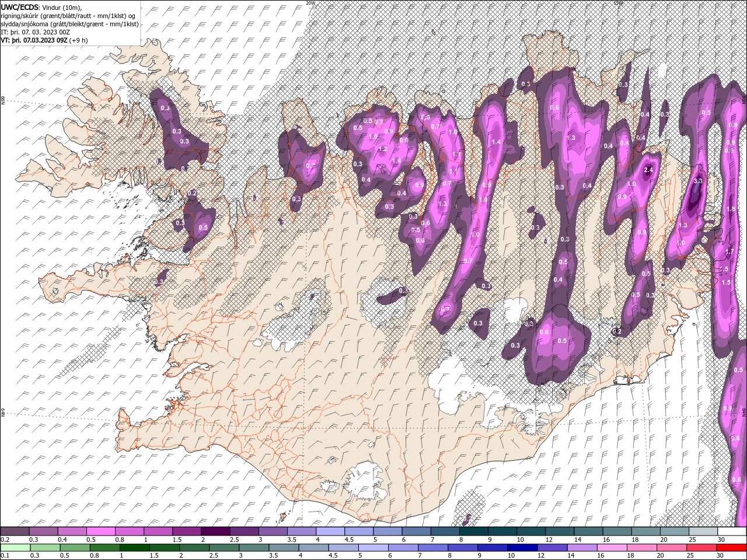Select the upper-scale swatch above 3
Image resolution: width=747 pixels, height=560 pixels.
coord(273,531)
